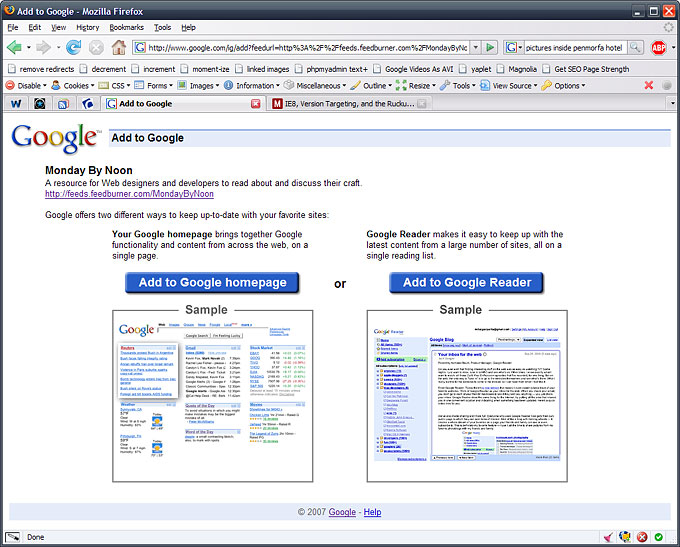The image size is (680, 547).
Task: Click the red X on Web Developer toolbar
Action: click(649, 85)
